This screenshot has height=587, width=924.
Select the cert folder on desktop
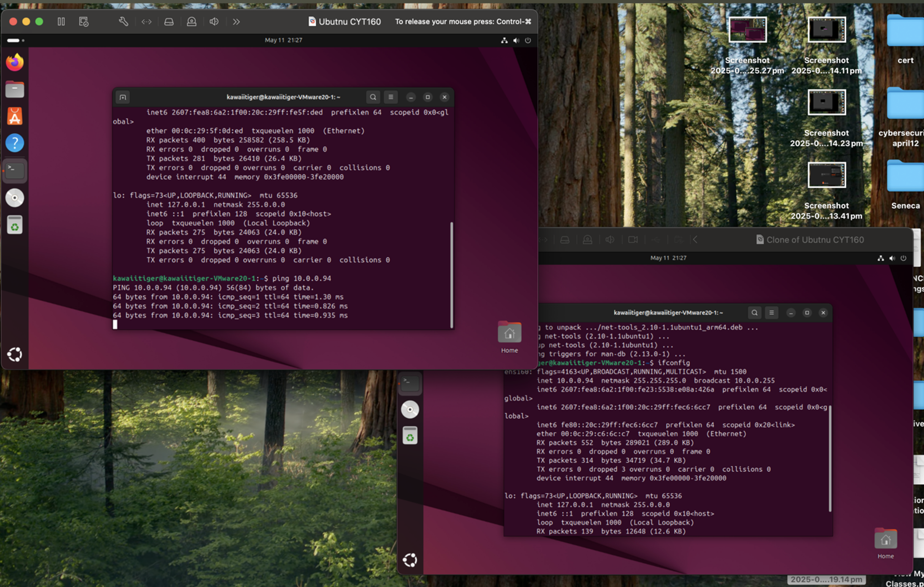click(905, 38)
